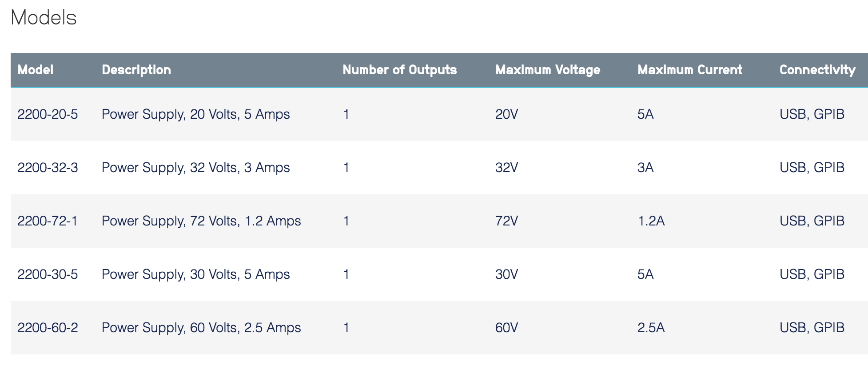Click the Number of Outputs column header
Image resolution: width=868 pixels, height=370 pixels.
pos(400,70)
